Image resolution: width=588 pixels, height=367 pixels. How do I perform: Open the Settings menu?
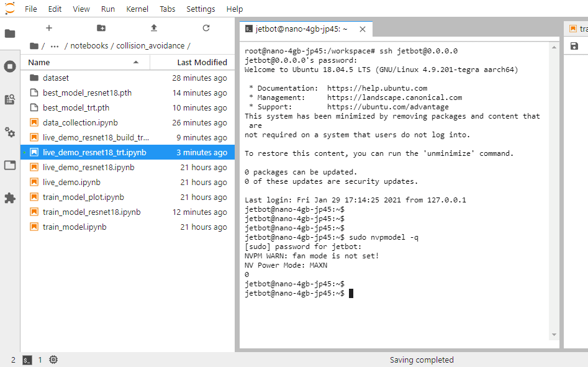point(201,9)
